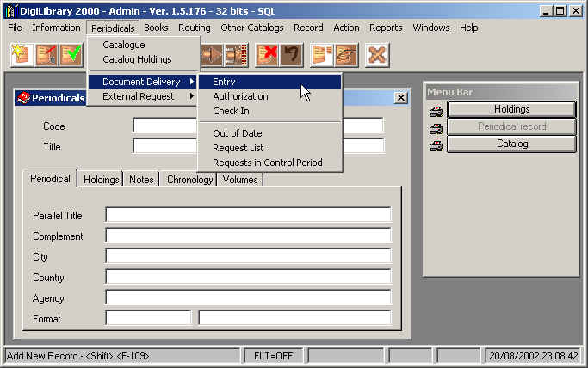The image size is (588, 368).
Task: Select Requests in Control Period item
Action: [269, 163]
